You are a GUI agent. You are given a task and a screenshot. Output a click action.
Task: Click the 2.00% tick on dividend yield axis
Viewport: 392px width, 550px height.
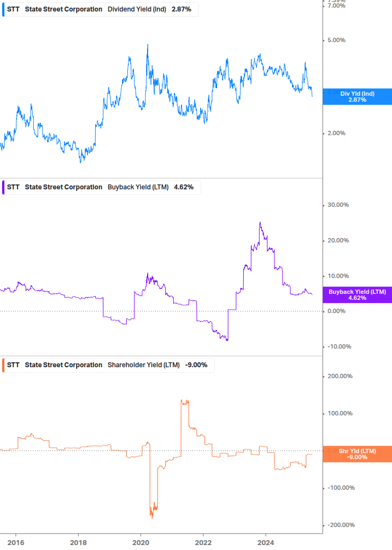(x=336, y=134)
